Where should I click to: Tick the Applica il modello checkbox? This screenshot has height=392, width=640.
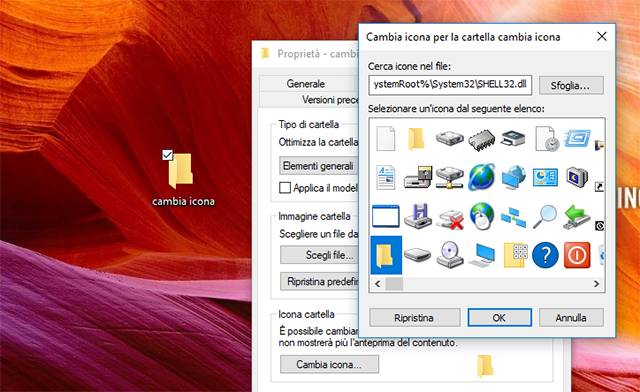point(285,188)
